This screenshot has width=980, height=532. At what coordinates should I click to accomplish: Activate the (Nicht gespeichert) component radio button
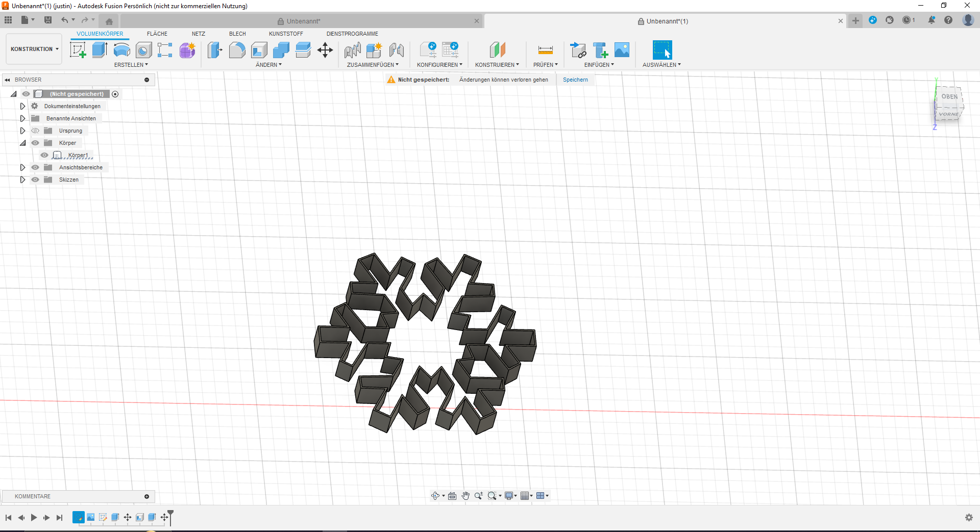point(115,94)
